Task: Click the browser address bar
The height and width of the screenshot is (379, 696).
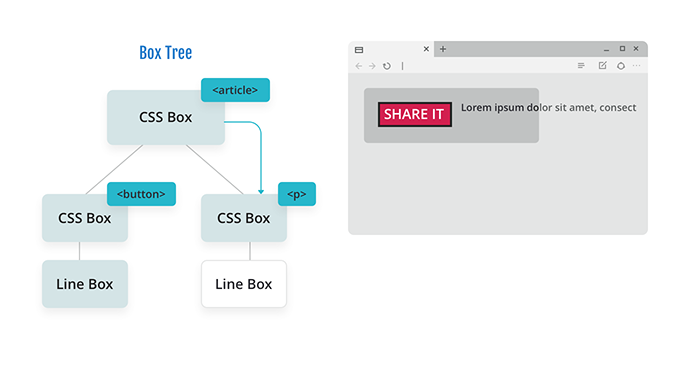Action: (x=486, y=66)
